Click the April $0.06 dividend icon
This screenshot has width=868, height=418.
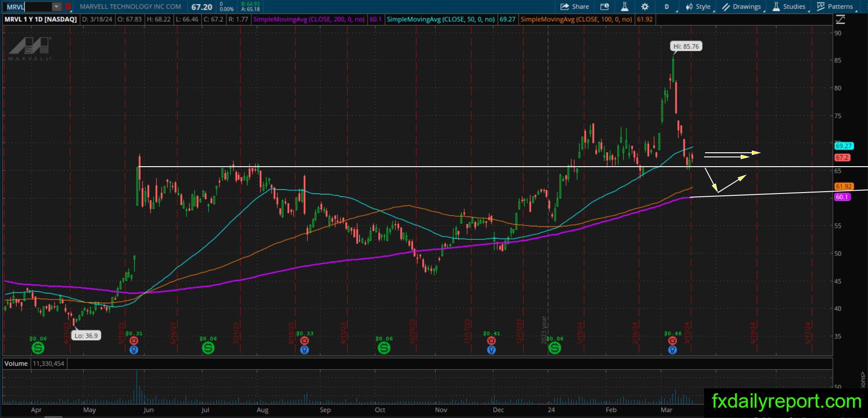[x=38, y=348]
